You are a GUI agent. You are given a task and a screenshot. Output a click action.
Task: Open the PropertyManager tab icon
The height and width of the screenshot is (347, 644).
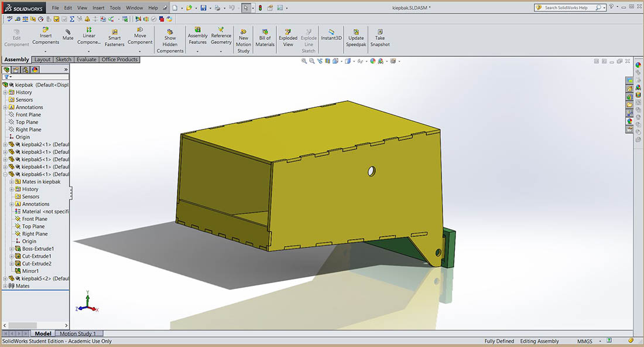pyautogui.click(x=16, y=70)
